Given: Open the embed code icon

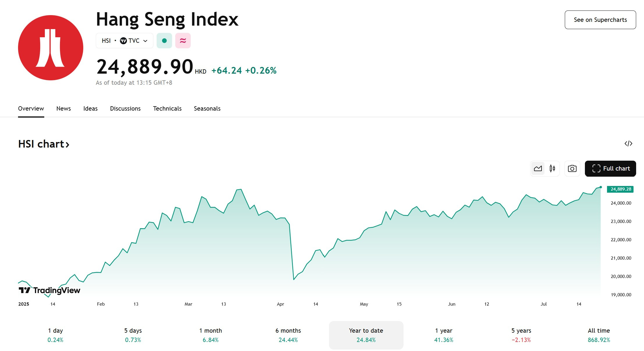Looking at the screenshot, I should pos(628,143).
